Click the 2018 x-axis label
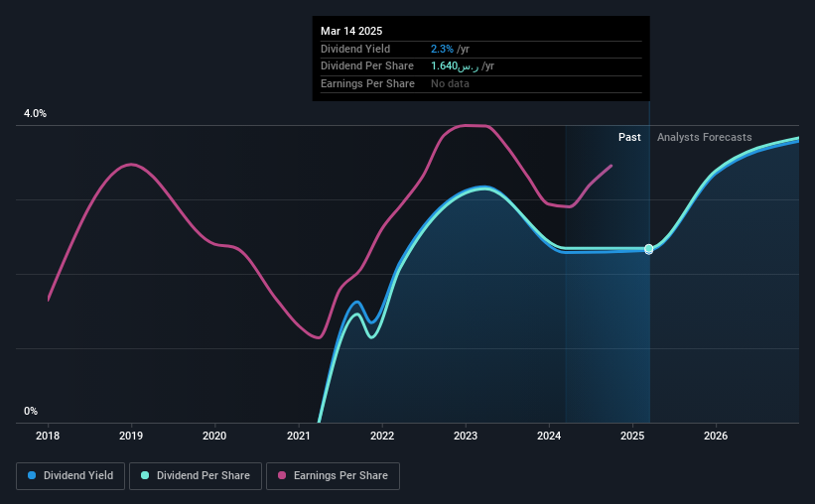This screenshot has width=815, height=504. click(x=48, y=436)
